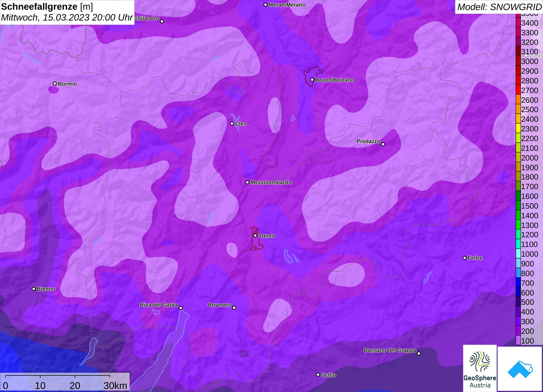Viewport: 543px width, 392px height.
Task: Click the Predazzo marker dot
Action: (x=383, y=144)
